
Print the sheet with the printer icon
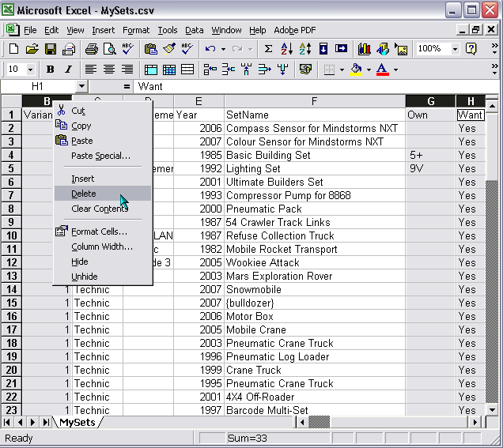92,49
